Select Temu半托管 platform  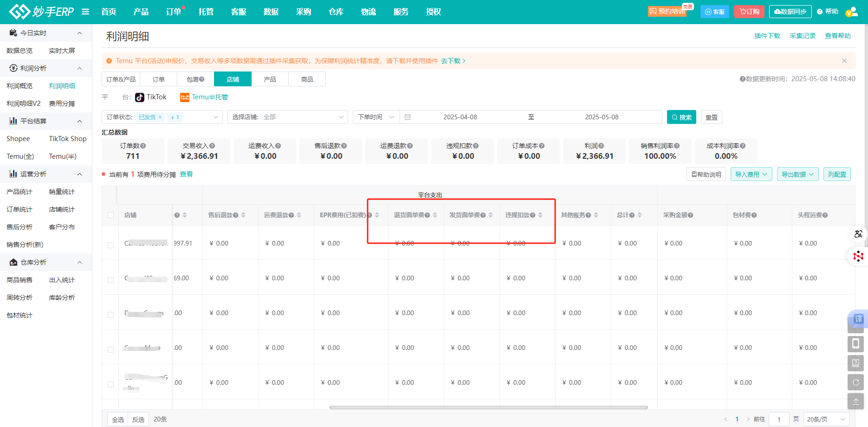[204, 97]
